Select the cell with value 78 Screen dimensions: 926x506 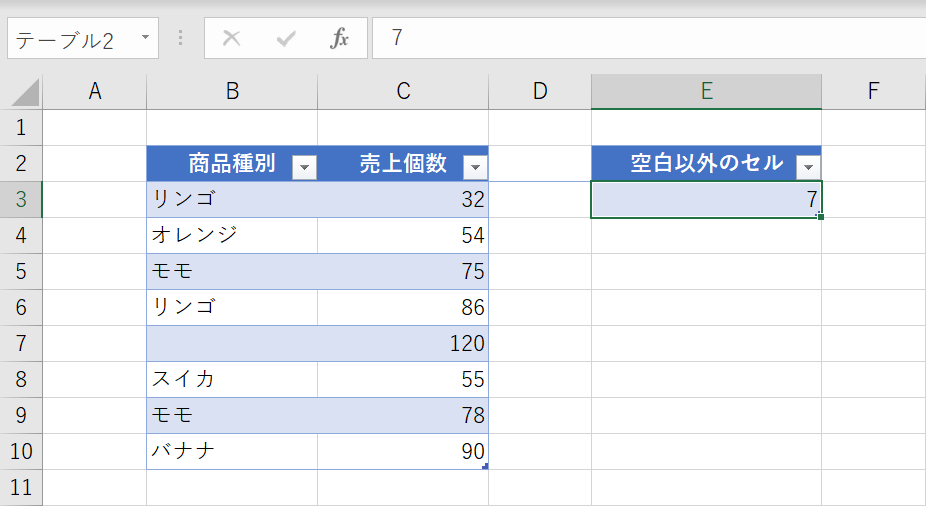pos(403,416)
